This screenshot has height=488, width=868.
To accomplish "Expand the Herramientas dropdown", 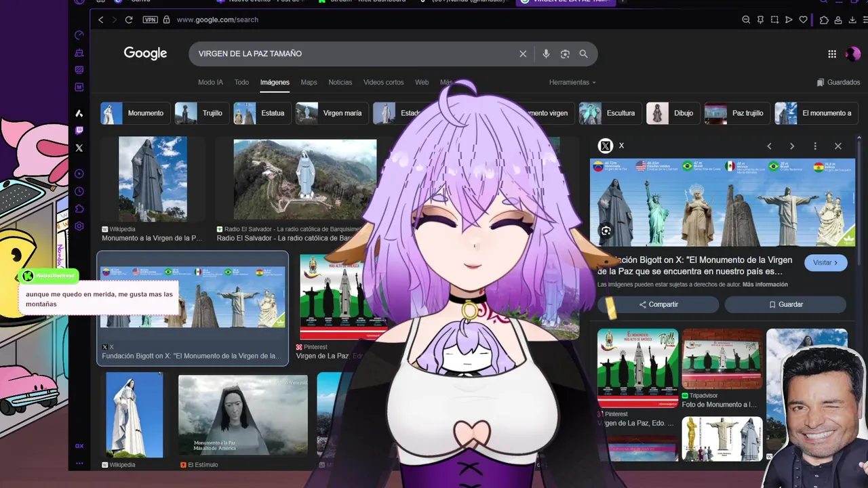I will (x=572, y=82).
